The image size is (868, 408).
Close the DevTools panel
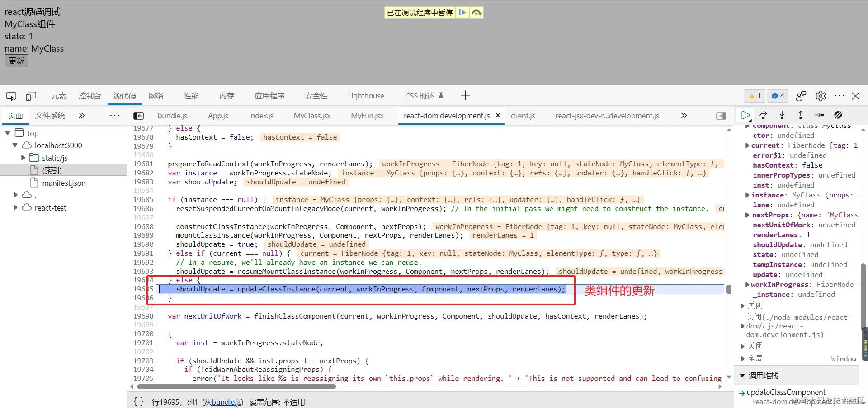tap(855, 96)
